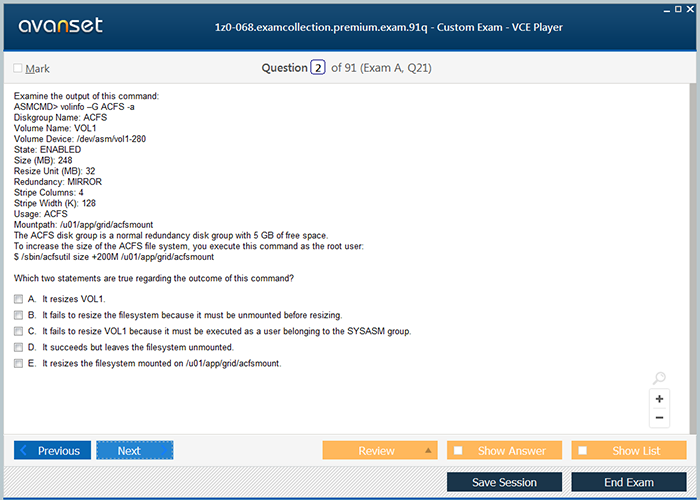This screenshot has width=700, height=500.
Task: Click the 'Volume Device: /dev/asm/vol1-280' line
Action: 80,139
